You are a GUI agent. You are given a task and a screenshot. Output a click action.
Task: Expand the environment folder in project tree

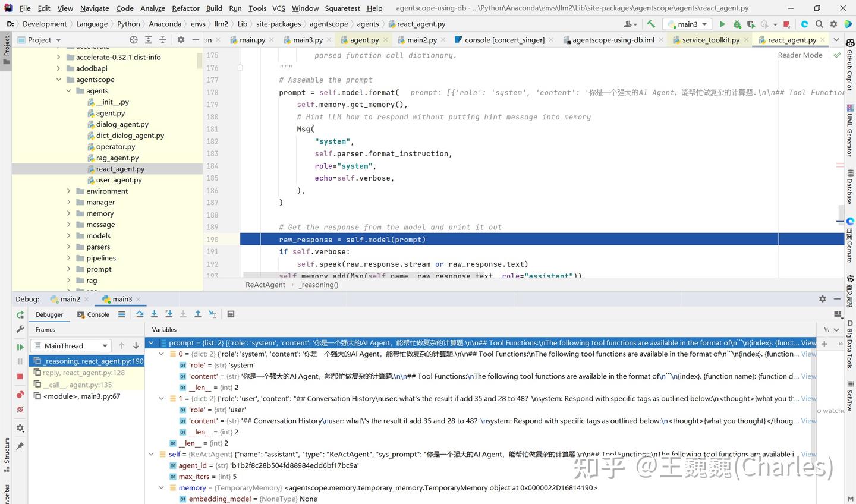coord(68,191)
